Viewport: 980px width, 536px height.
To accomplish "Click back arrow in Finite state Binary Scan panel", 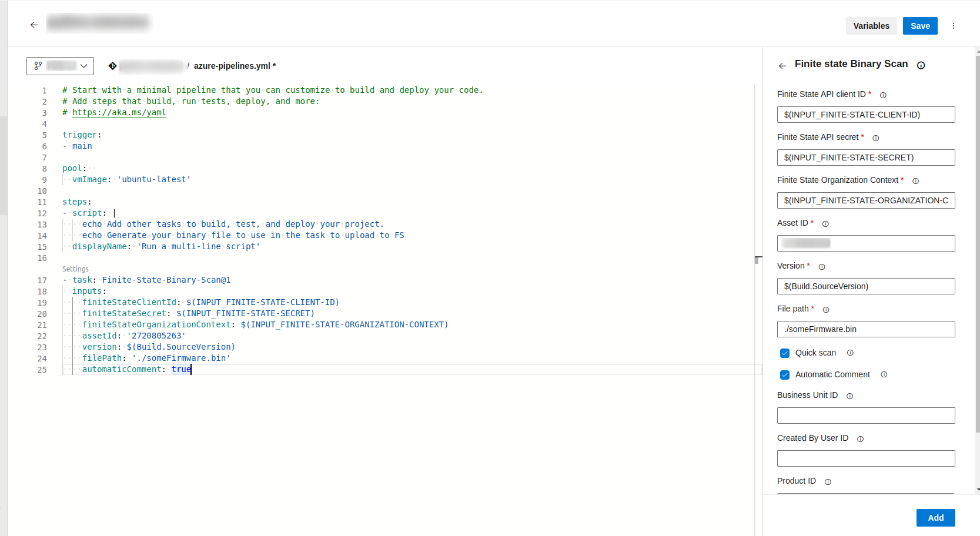I will click(x=782, y=66).
